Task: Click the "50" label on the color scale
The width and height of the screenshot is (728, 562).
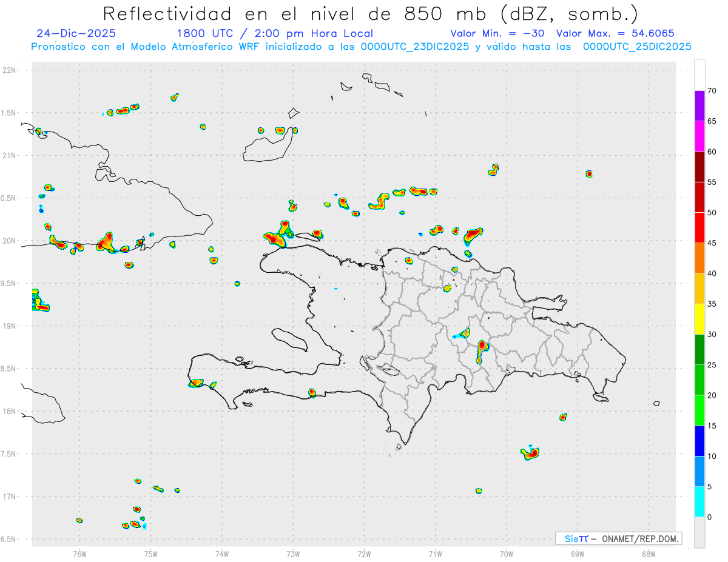Action: 712,213
